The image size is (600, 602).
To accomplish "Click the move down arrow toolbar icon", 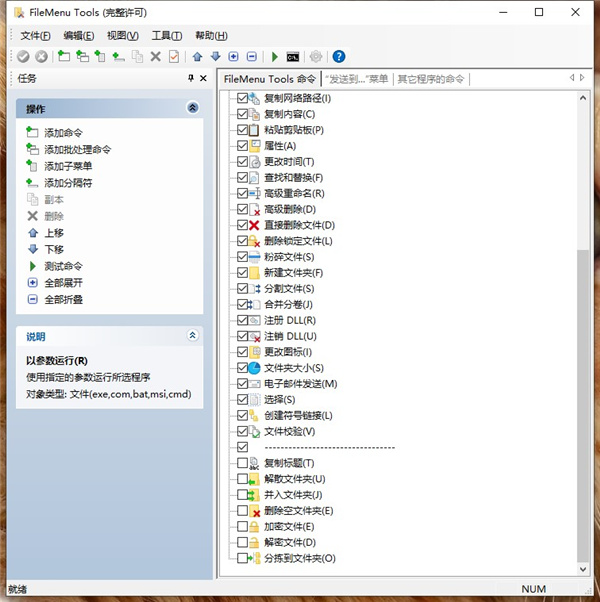I will (x=216, y=57).
